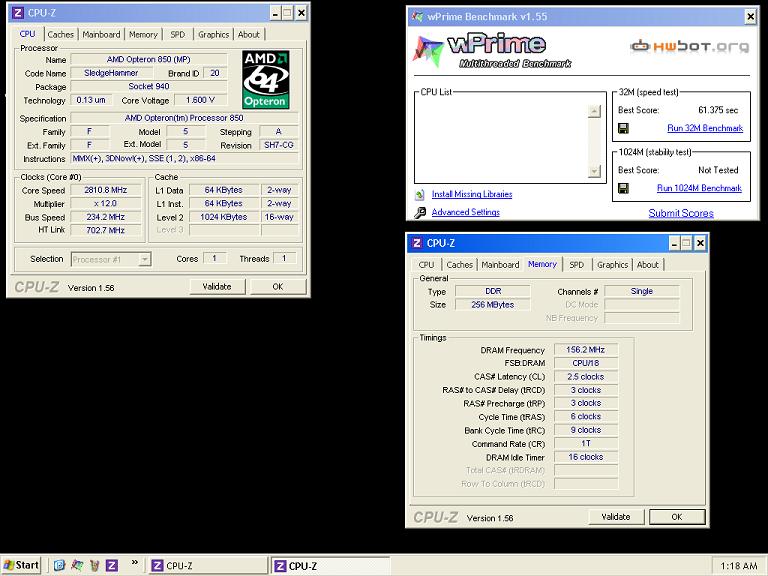Open Graphics tab in the CPU-Z Timings window

[x=612, y=264]
